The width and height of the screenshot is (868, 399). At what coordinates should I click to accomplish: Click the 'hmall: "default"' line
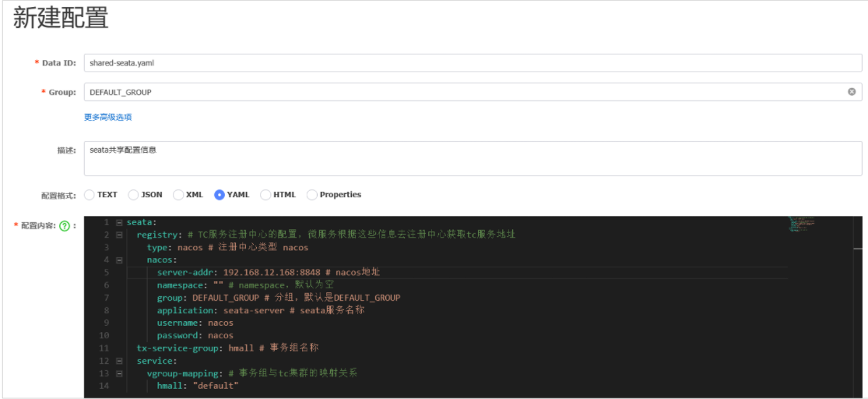[198, 386]
